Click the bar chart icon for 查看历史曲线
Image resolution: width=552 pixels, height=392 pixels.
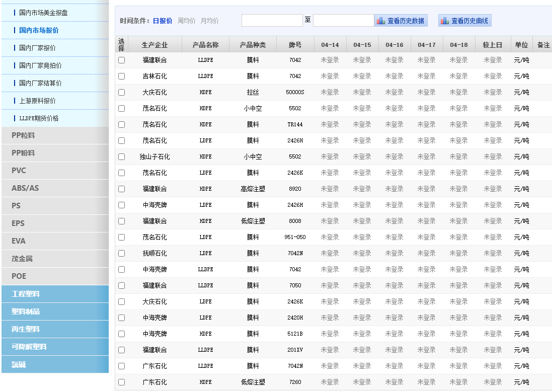pos(444,21)
